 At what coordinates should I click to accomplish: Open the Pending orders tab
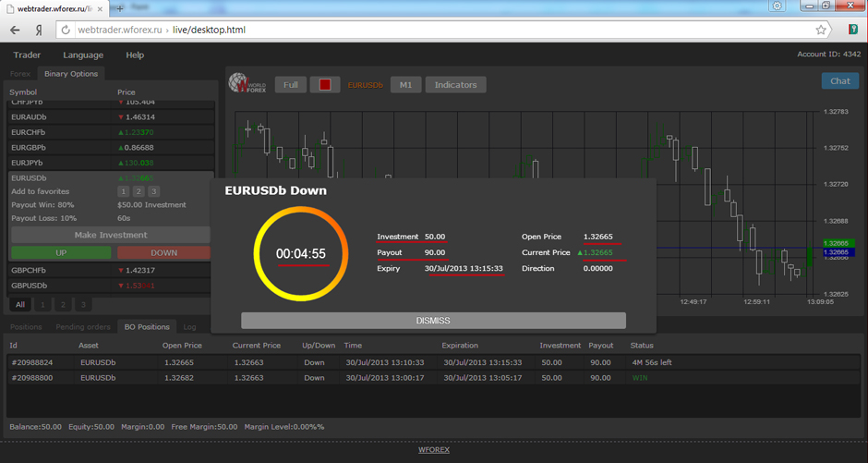[x=83, y=327]
